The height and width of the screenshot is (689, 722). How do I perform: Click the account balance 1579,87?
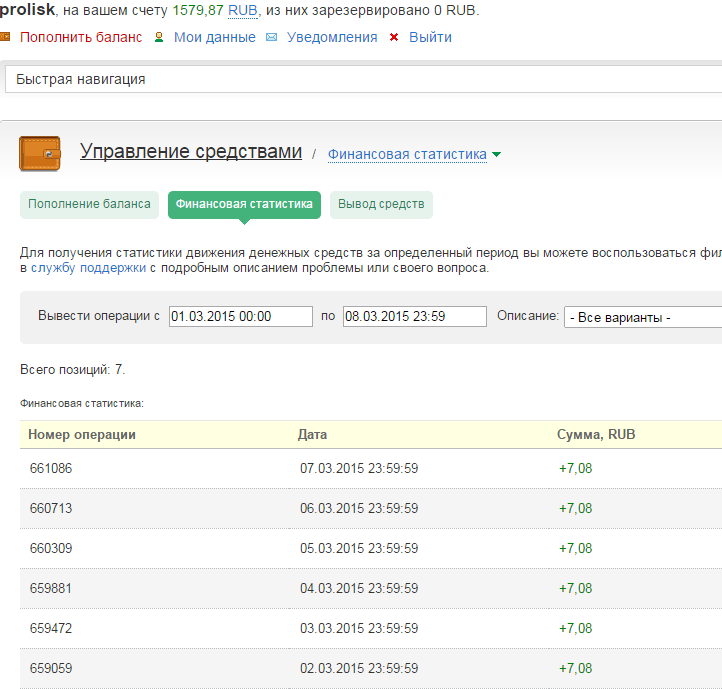[198, 10]
